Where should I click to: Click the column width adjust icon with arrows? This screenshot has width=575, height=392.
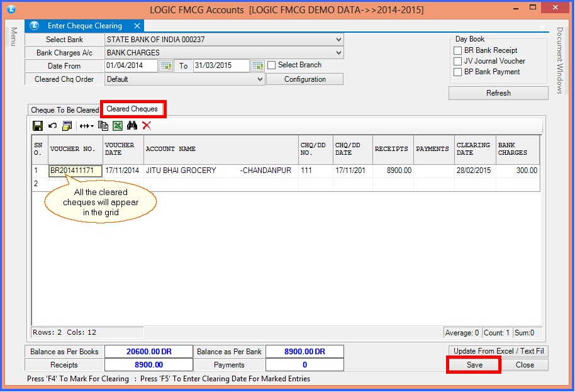pyautogui.click(x=87, y=126)
